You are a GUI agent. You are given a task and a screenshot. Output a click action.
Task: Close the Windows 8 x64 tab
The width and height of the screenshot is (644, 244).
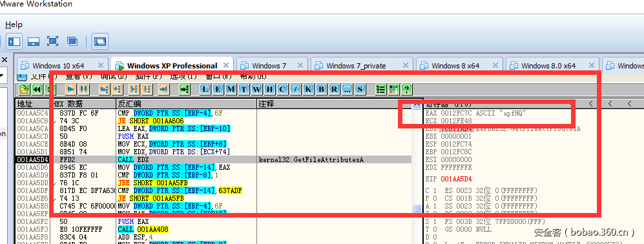[495, 65]
